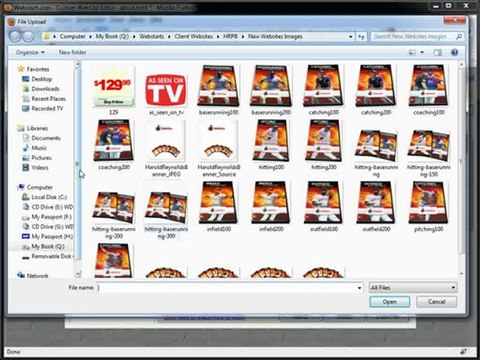Open the help question mark icon
This screenshot has width=480, height=360.
[454, 52]
